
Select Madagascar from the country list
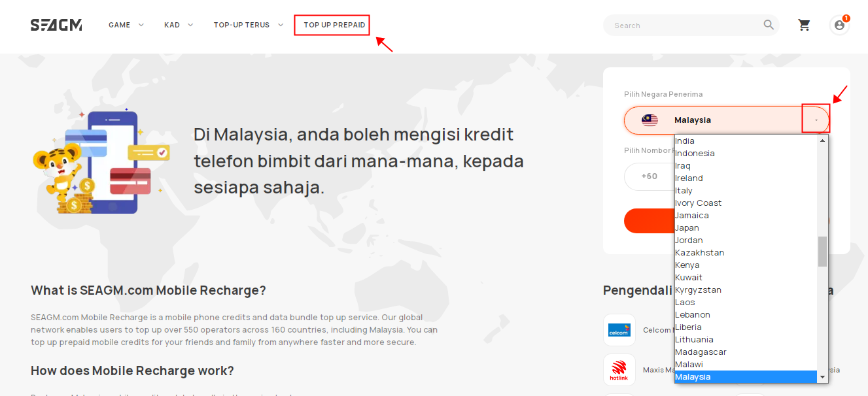coord(746,352)
